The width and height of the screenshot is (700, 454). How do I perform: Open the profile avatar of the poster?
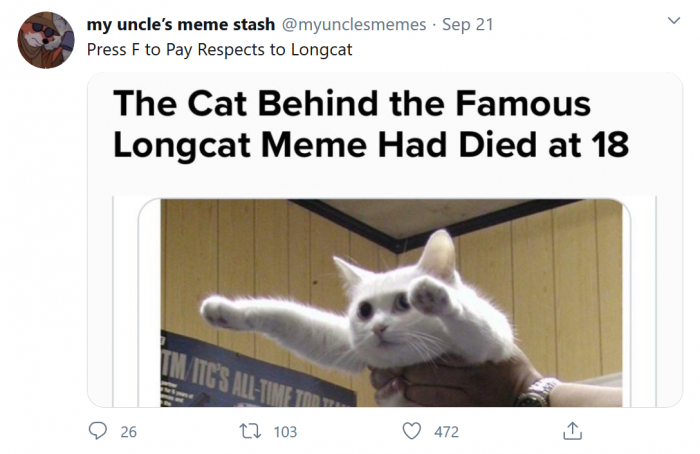tap(46, 40)
